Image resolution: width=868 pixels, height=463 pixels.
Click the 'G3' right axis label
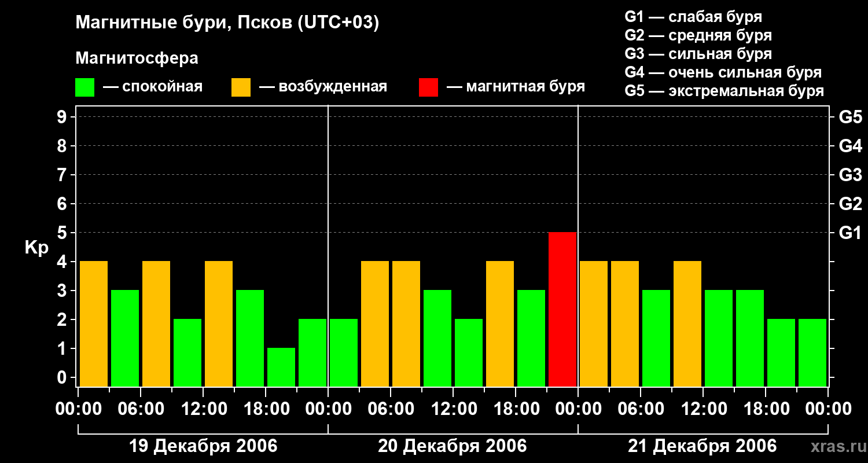point(851,175)
